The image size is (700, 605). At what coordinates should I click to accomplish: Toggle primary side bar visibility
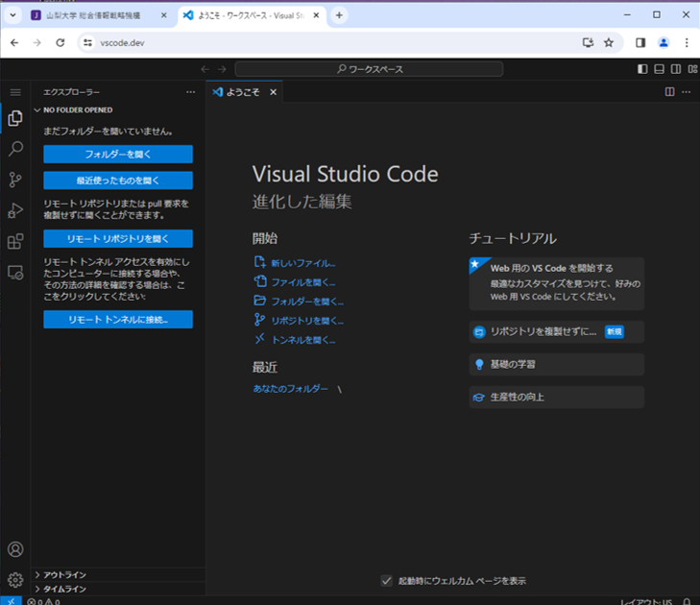coord(642,69)
